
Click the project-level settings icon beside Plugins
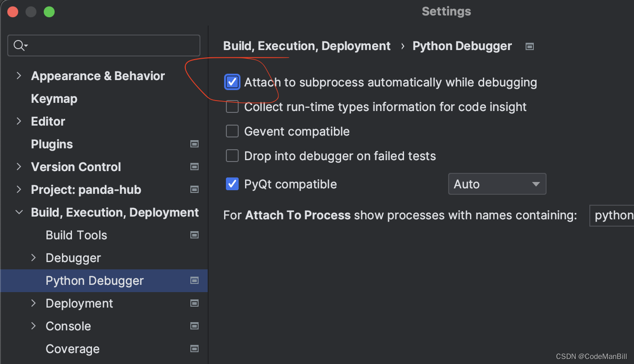194,144
